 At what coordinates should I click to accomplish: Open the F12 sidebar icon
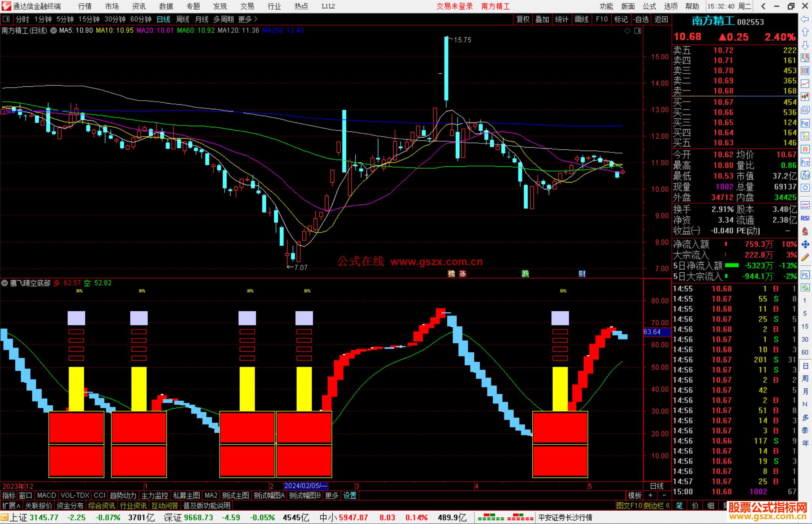click(805, 162)
